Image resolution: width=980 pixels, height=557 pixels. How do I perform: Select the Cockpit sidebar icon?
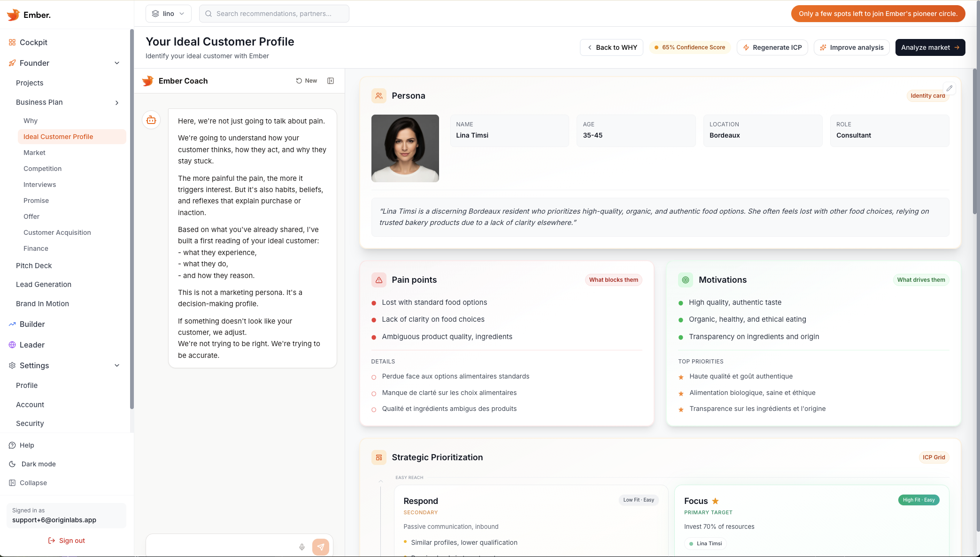click(x=12, y=42)
